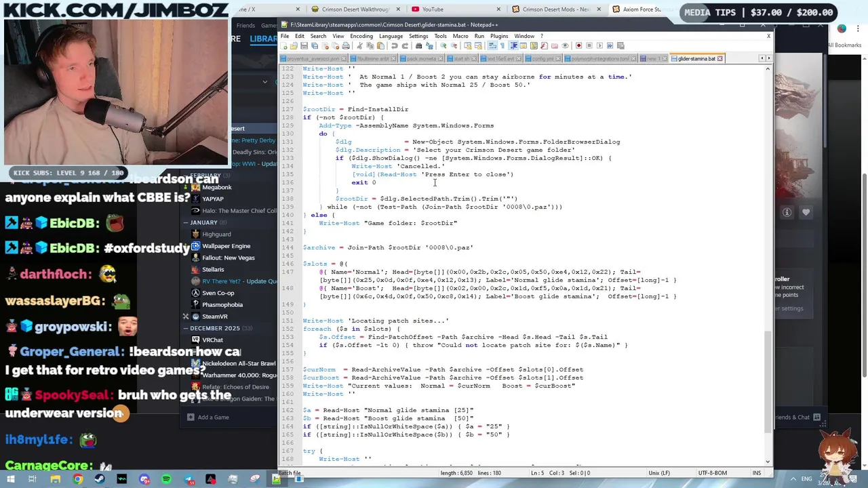Switch to the config.yml tab
Viewport: 868px width, 488px height.
coord(542,59)
